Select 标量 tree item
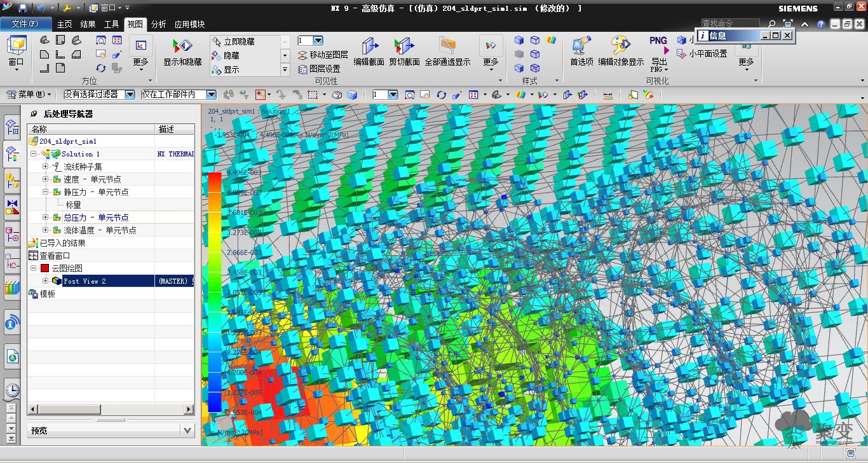868x463 pixels. point(74,205)
